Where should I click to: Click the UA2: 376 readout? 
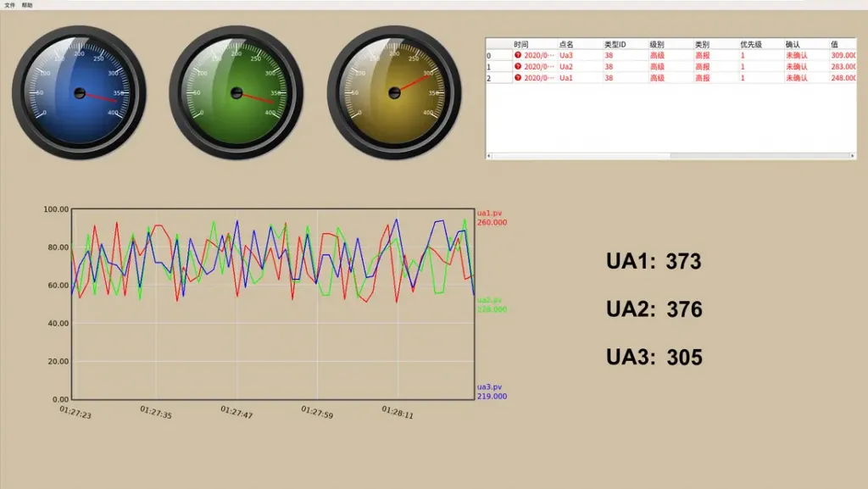click(654, 309)
